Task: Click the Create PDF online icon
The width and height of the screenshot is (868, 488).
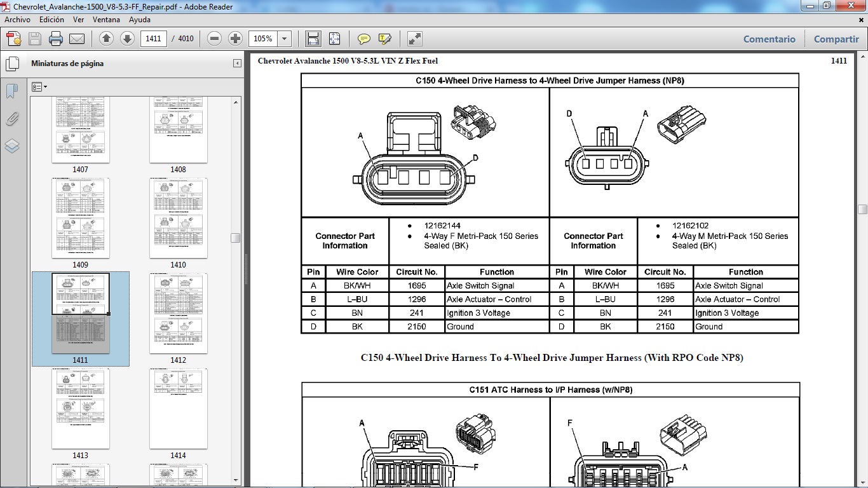Action: pos(14,39)
